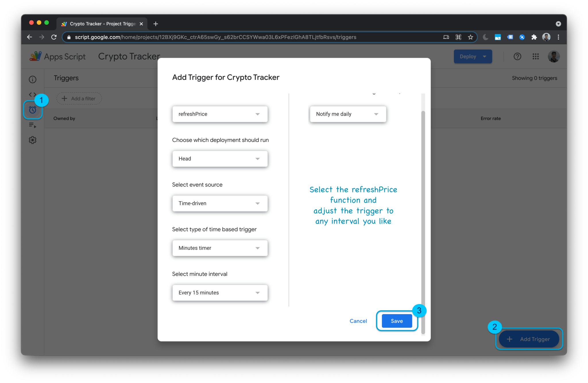Cancel the Add Trigger dialog
Viewport: 588px width, 383px height.
[358, 321]
